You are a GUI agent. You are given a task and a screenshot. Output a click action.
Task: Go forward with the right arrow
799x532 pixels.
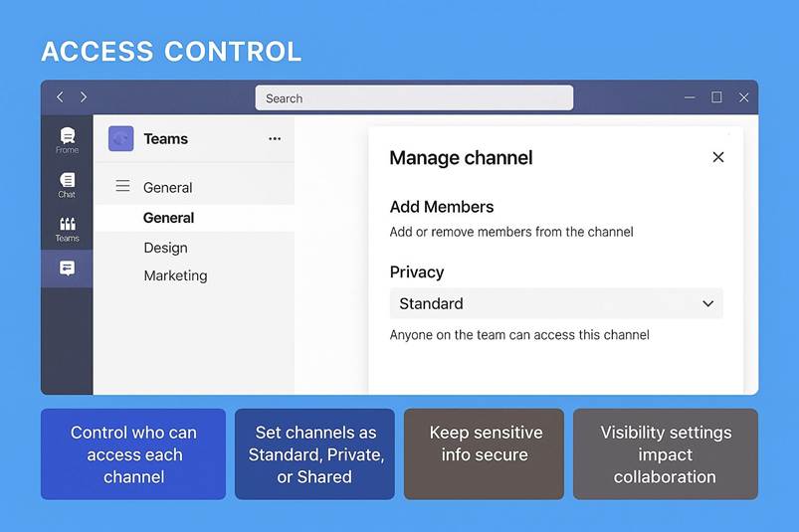[84, 97]
